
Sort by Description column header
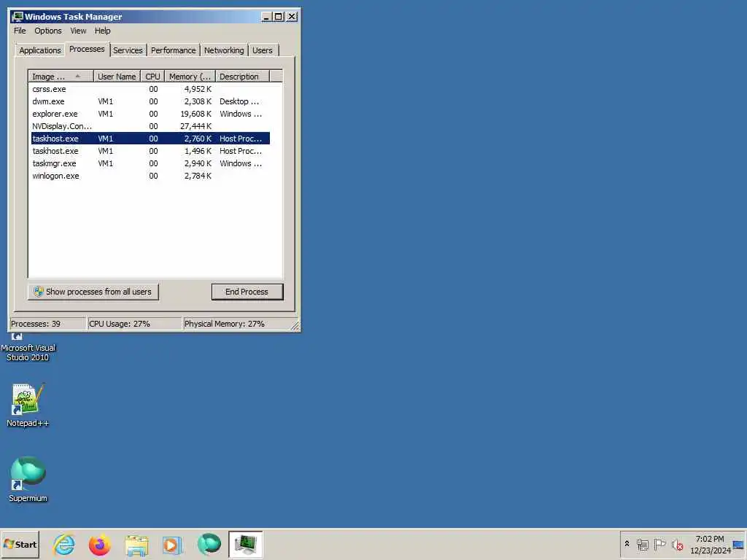click(x=242, y=76)
